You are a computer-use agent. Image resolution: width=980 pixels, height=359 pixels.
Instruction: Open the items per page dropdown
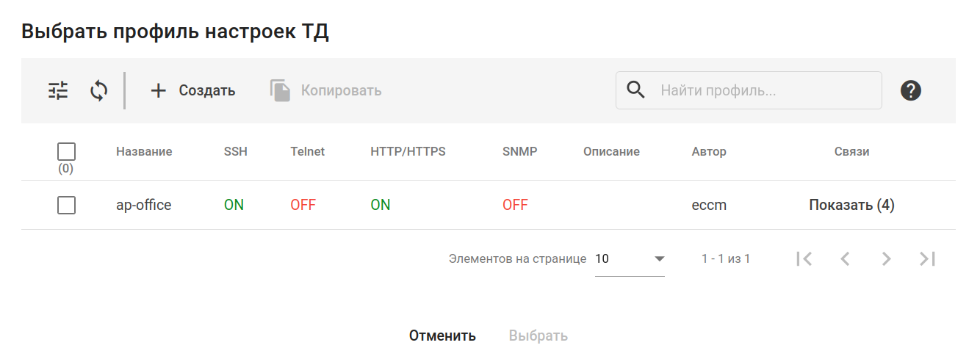(630, 259)
